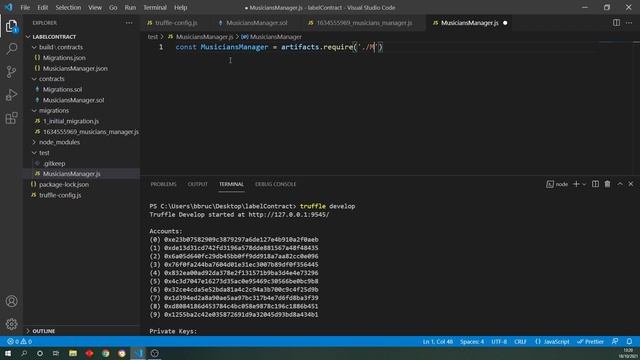
Task: Open the Extensions view
Action: pyautogui.click(x=11, y=118)
